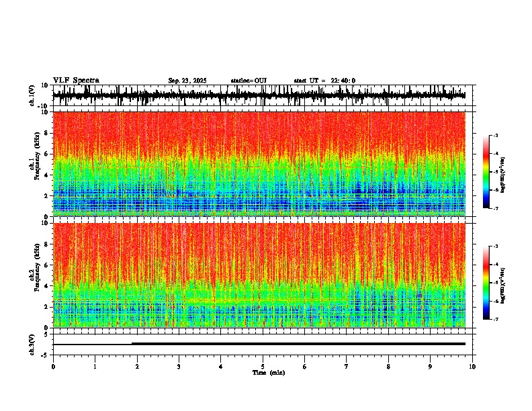Click the 'start UT = 22:40:0' text
Image resolution: width=532 pixels, height=411 pixels.
pyautogui.click(x=324, y=81)
